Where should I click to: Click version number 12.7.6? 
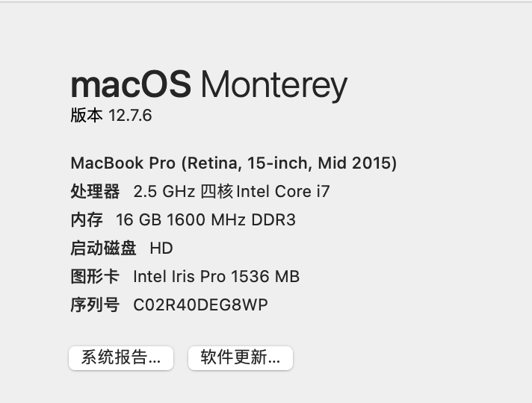pos(130,116)
